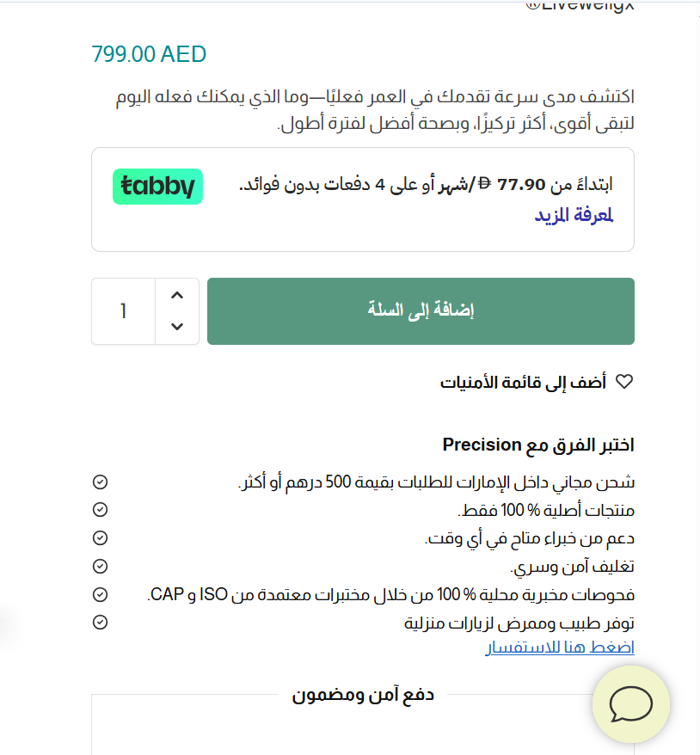The image size is (700, 755).
Task: Click check icon beside 100% original products
Action: pyautogui.click(x=100, y=510)
